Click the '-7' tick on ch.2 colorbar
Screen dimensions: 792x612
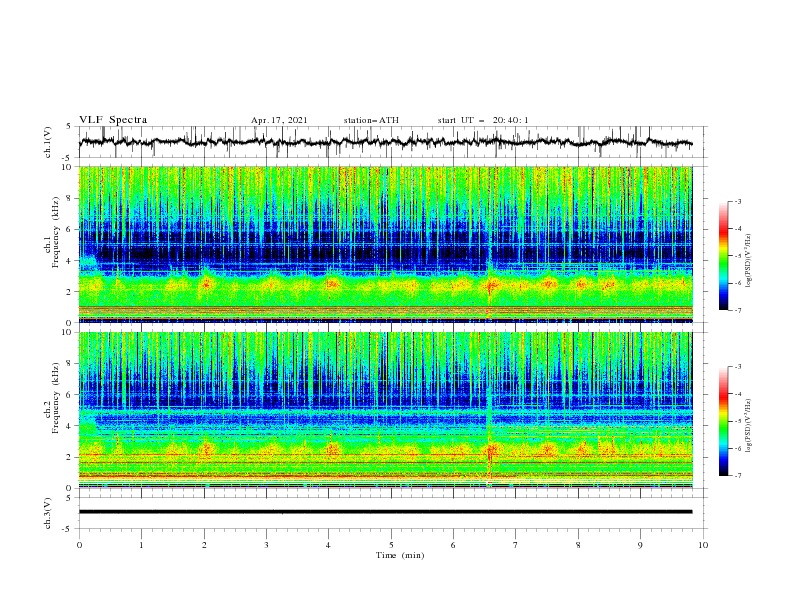[x=738, y=476]
